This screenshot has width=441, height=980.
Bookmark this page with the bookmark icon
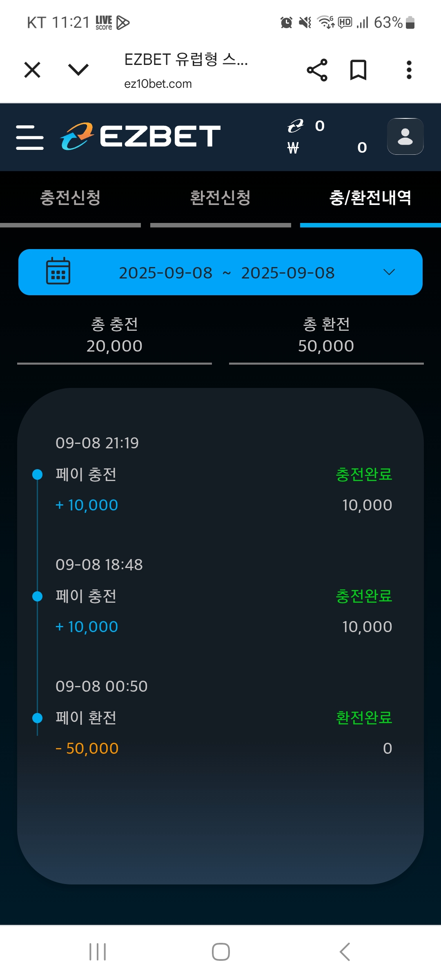(x=358, y=70)
